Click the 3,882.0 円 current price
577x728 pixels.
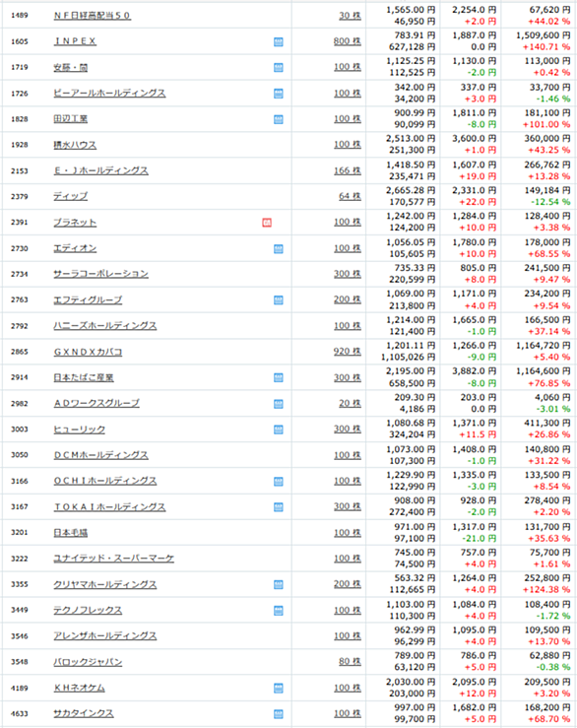474,371
